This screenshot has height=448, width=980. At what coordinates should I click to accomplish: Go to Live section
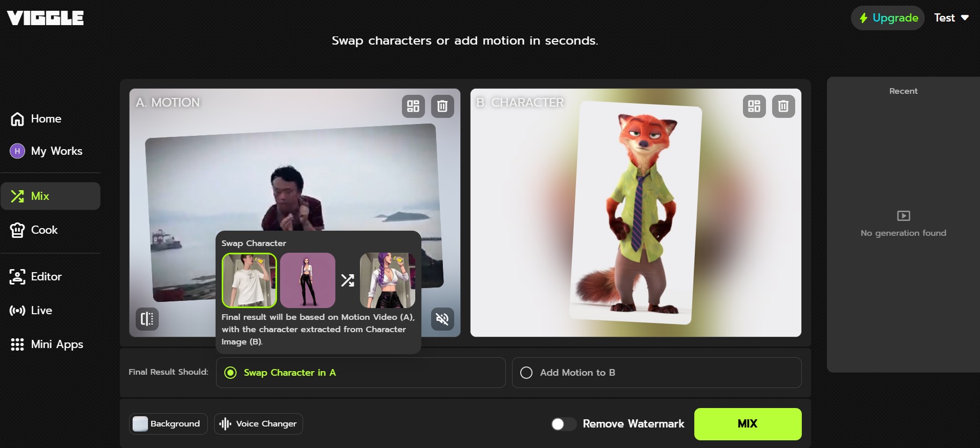50,311
